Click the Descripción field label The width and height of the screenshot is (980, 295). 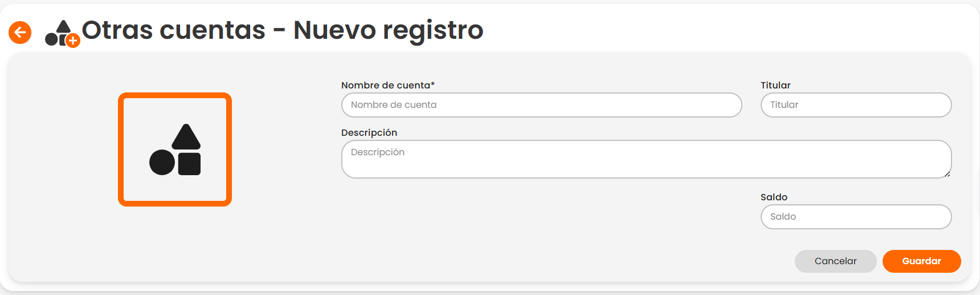coord(369,132)
